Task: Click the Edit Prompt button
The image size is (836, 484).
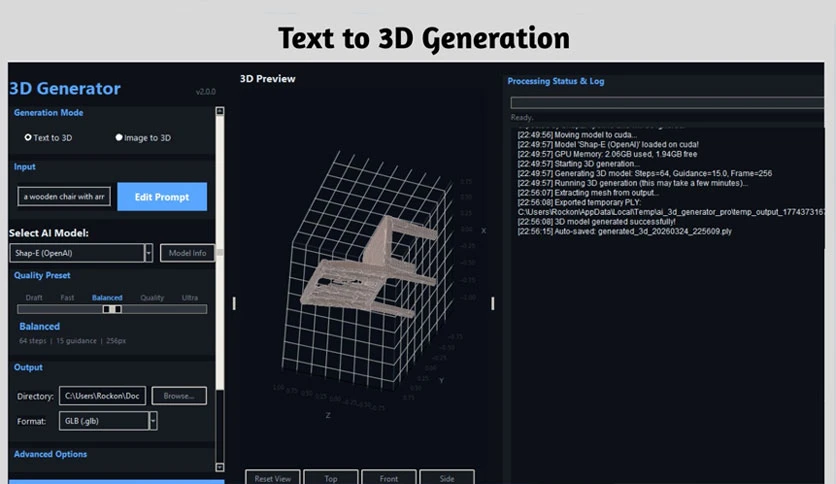Action: [162, 197]
